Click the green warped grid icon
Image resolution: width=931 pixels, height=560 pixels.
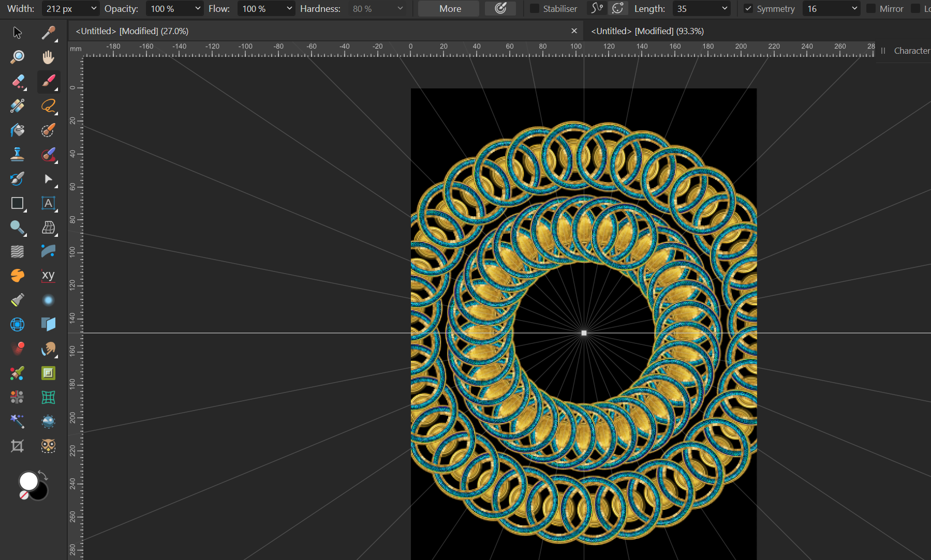pos(48,397)
